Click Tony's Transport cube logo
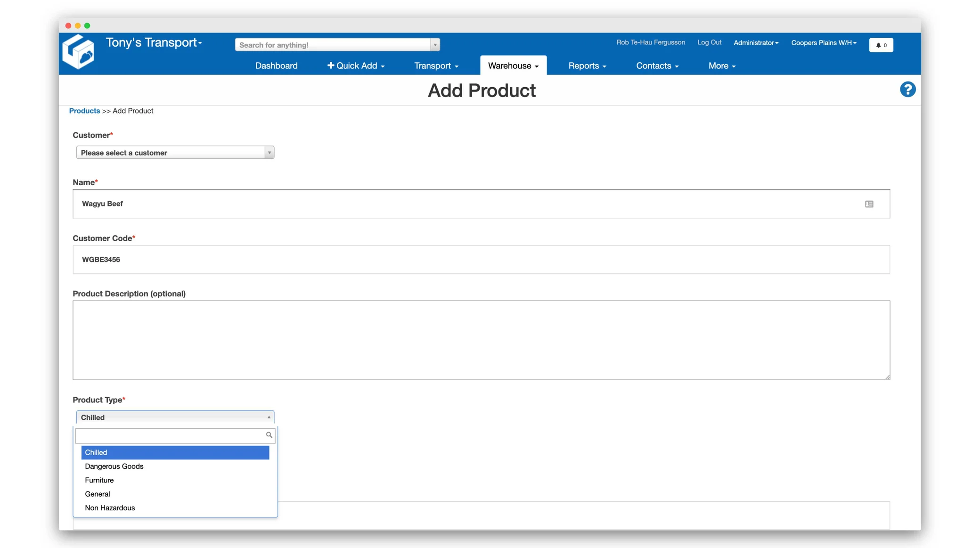 [x=78, y=52]
